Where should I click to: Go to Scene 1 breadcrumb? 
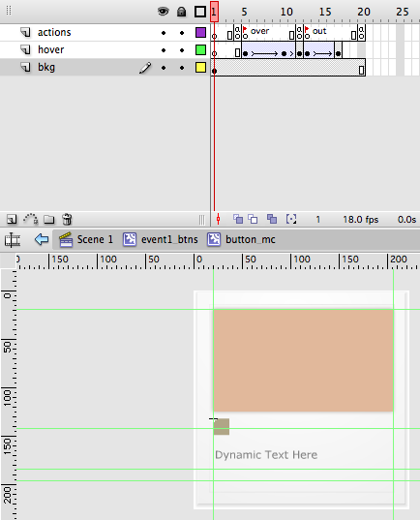(x=86, y=239)
